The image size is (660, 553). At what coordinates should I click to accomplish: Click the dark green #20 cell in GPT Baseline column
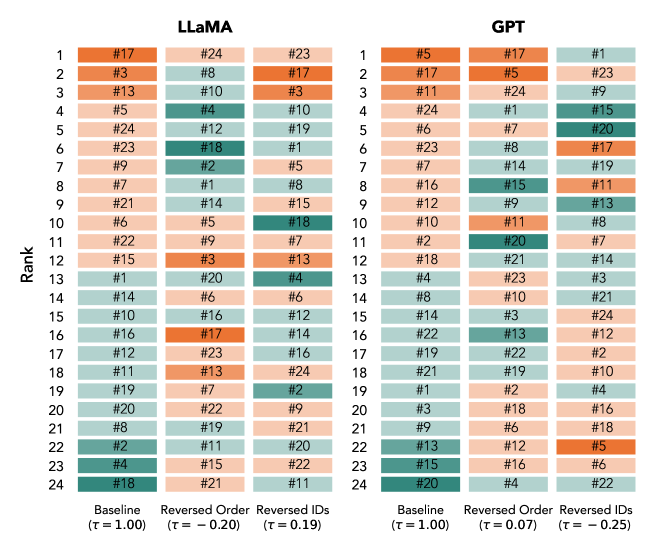419,484
